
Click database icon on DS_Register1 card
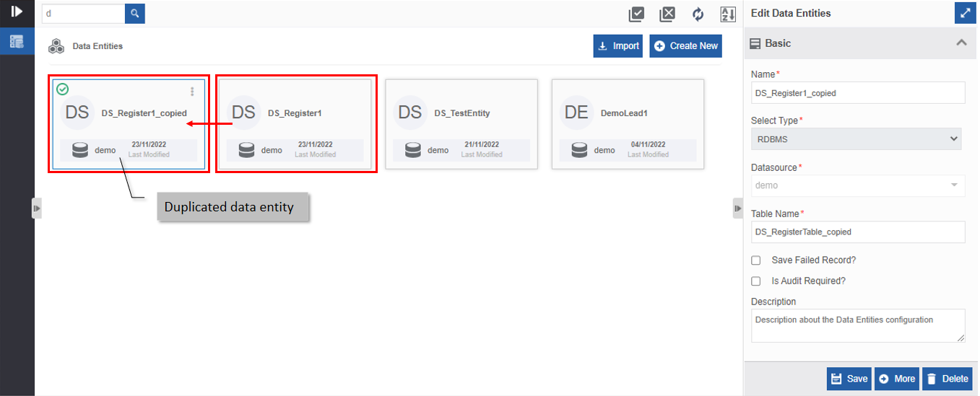(246, 150)
